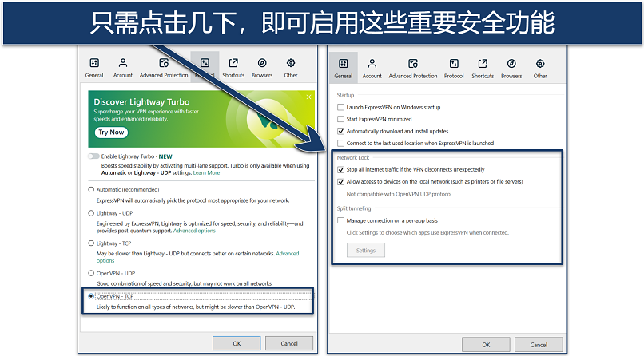Click OK in the Protocol window
Viewport: 644px width, 356px height.
pos(237,343)
